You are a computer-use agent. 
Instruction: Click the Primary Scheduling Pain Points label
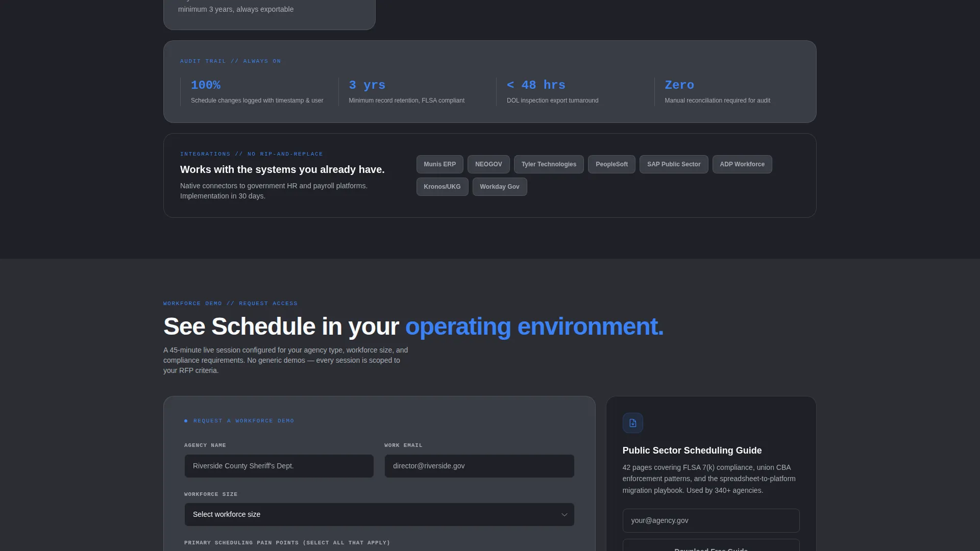point(287,543)
